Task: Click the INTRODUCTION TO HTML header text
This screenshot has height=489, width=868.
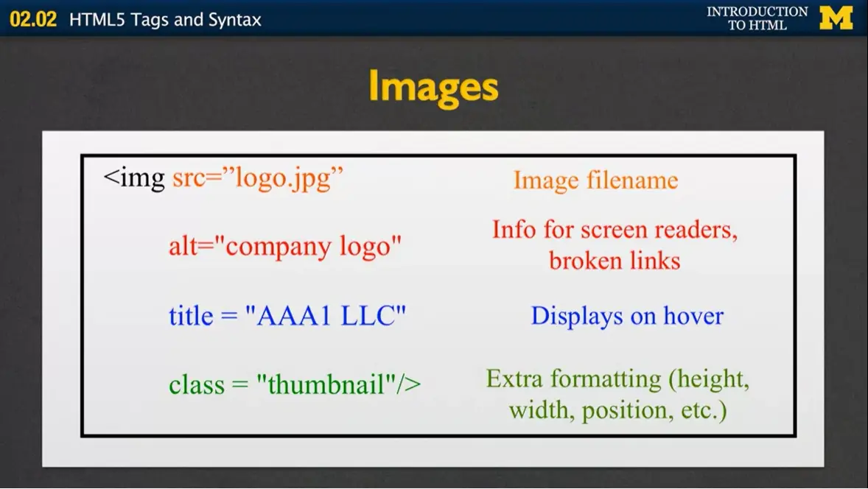Action: click(x=757, y=18)
